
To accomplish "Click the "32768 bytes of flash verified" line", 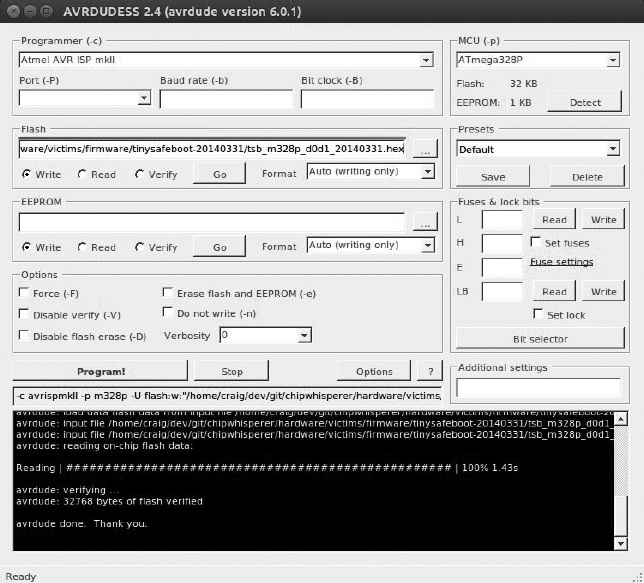I will coord(109,501).
